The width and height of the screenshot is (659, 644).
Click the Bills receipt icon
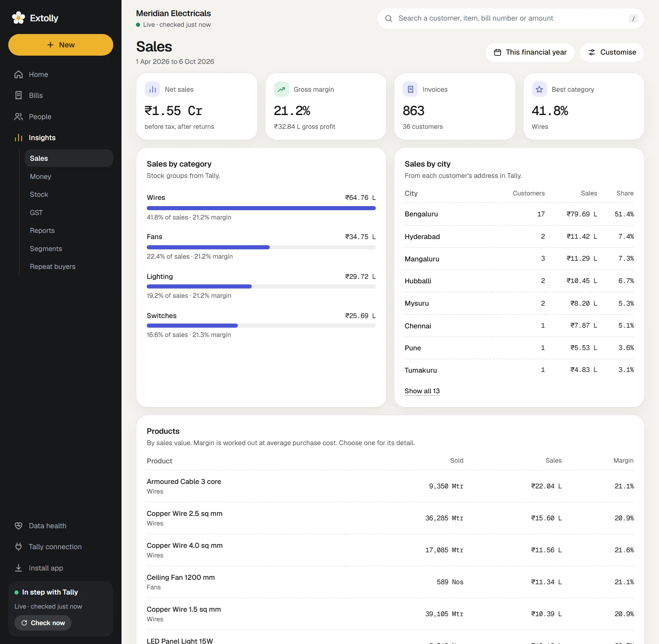point(19,95)
